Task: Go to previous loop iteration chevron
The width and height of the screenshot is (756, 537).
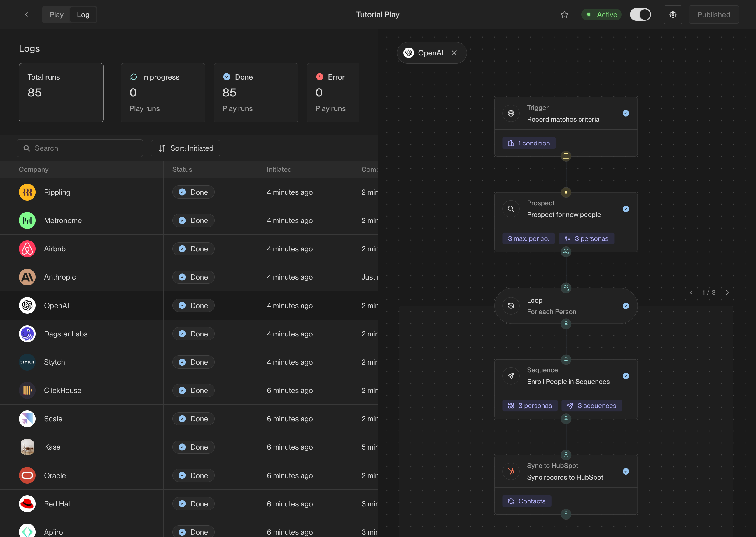Action: [x=691, y=293]
